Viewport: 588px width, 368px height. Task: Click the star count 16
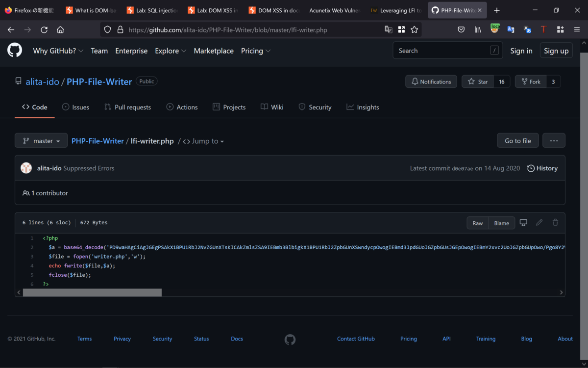click(502, 81)
